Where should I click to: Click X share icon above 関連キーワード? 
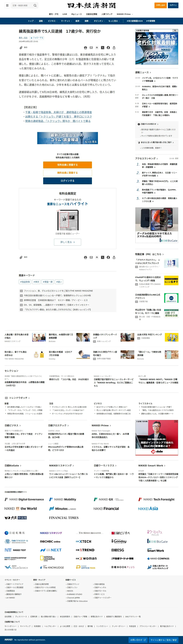tap(102, 258)
